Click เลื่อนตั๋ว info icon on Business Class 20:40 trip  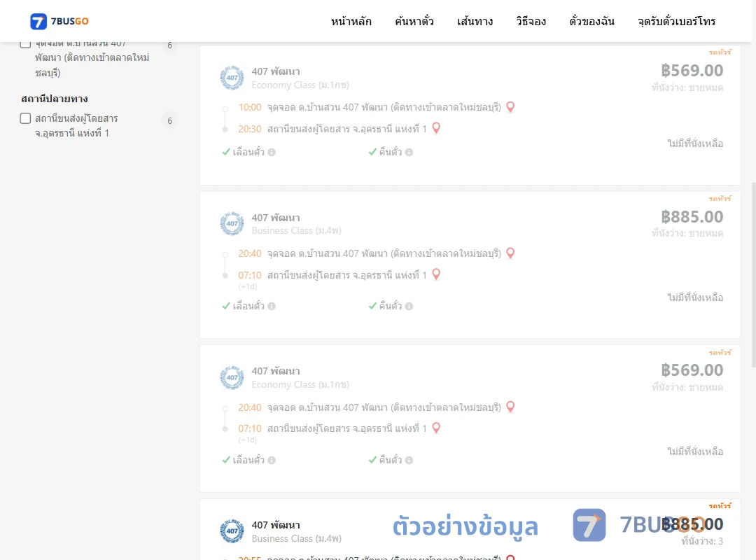[272, 307]
